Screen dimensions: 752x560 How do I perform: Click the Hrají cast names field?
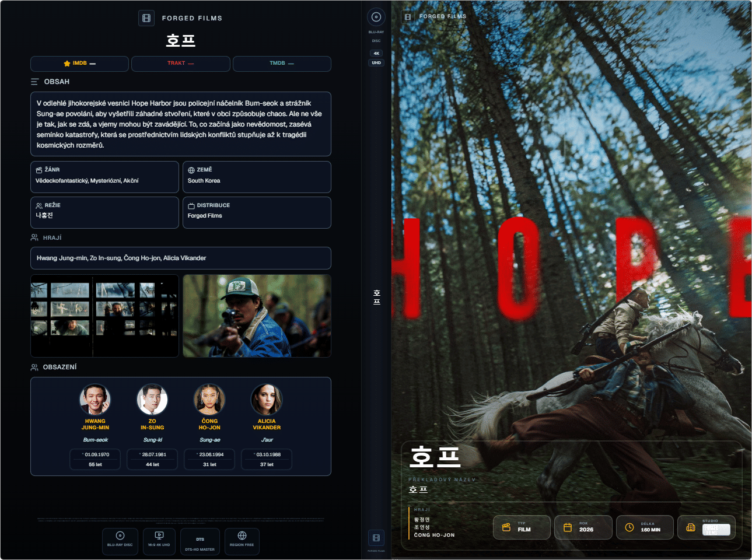pyautogui.click(x=181, y=258)
